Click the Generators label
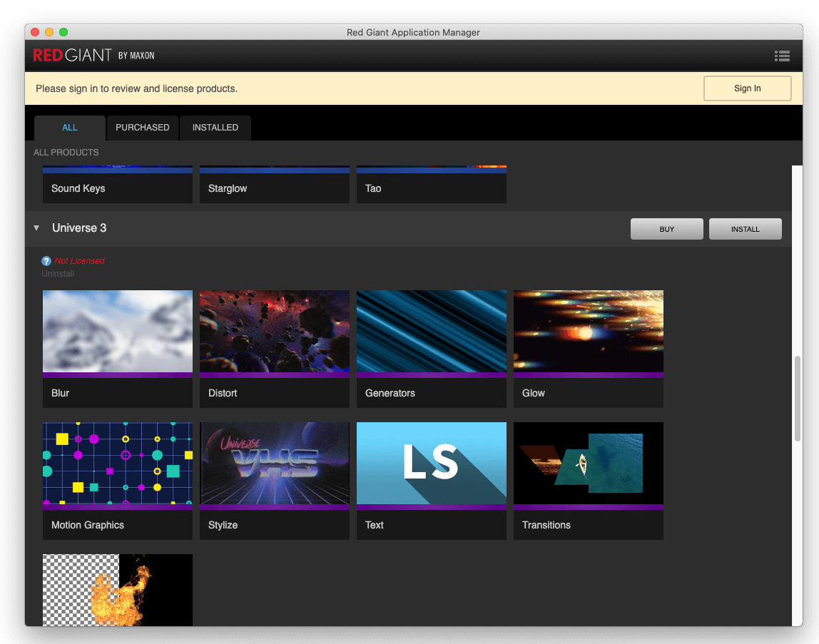 point(390,393)
